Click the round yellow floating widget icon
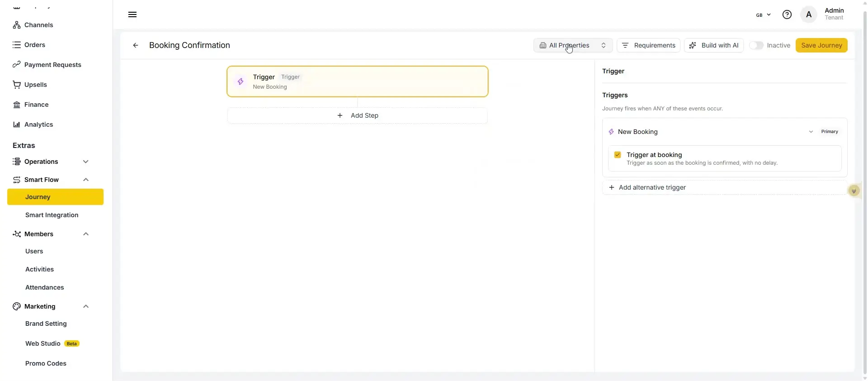Viewport: 868px width, 381px height. click(854, 191)
